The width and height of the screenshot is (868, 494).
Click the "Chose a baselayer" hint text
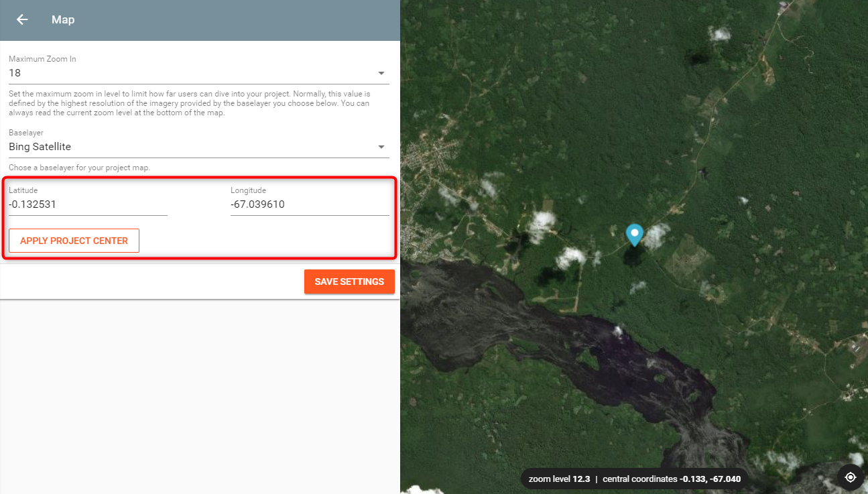click(x=79, y=168)
